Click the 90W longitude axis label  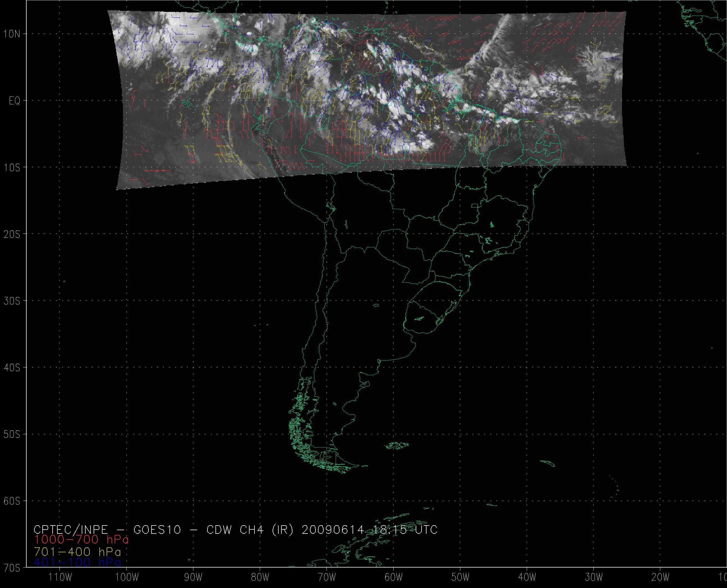point(194,577)
